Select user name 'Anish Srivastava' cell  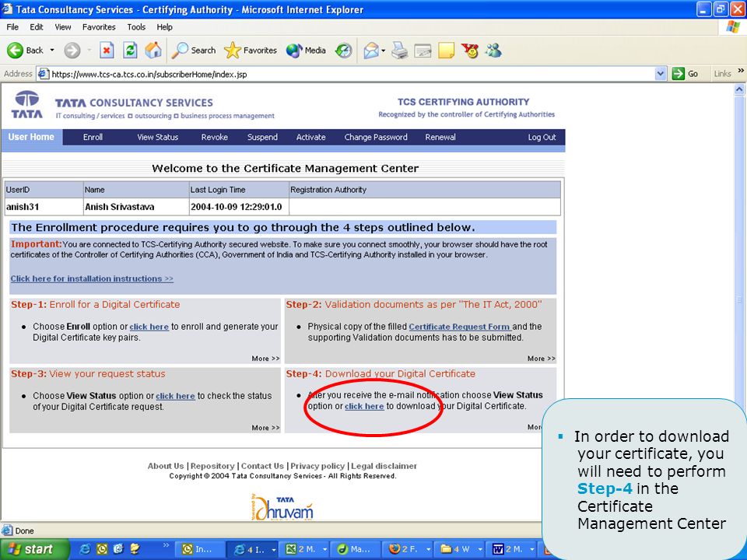tap(136, 207)
